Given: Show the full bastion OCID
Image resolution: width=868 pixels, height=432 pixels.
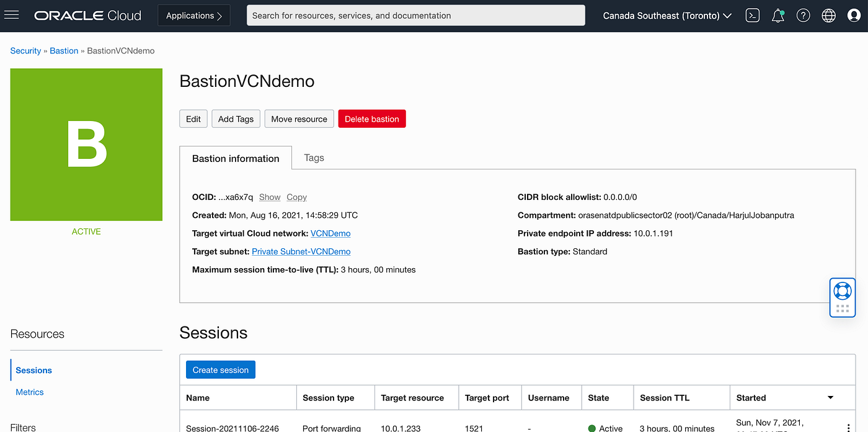Looking at the screenshot, I should pos(270,197).
